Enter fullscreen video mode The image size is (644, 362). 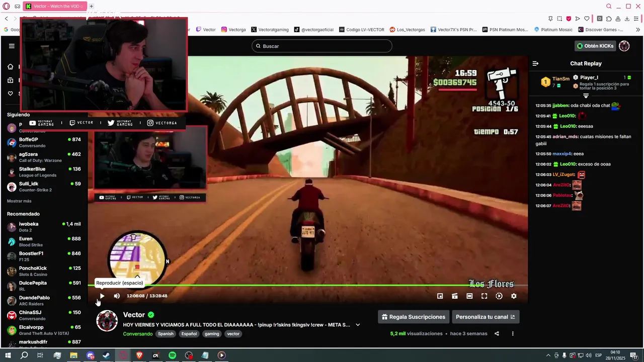coord(484,296)
